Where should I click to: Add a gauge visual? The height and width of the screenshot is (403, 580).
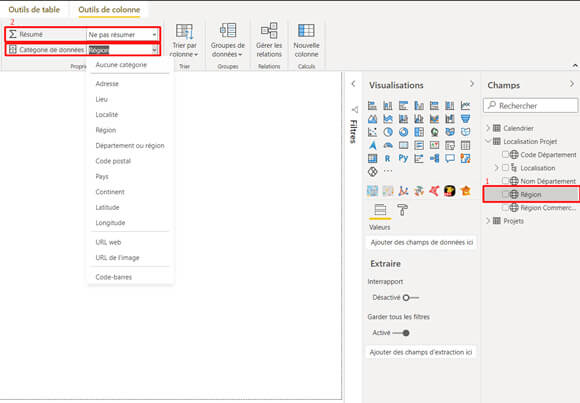tap(388, 145)
